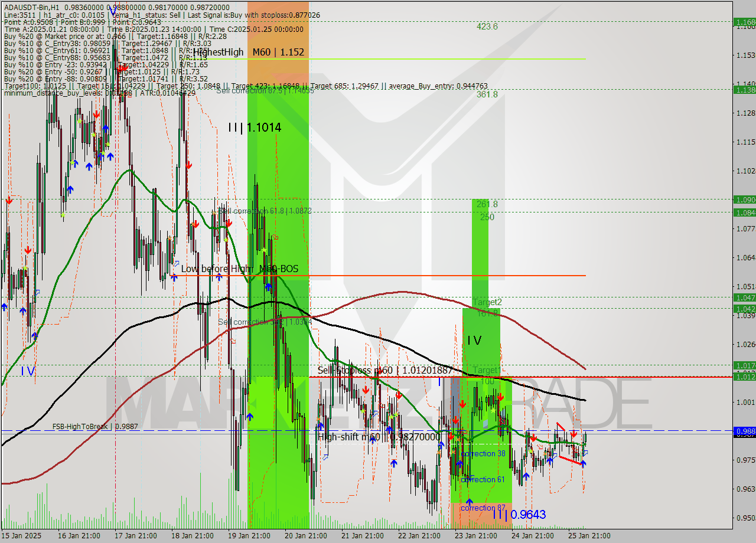Image resolution: width=756 pixels, height=543 pixels.
Task: Click the blue 'I V' wave label
Action: tap(28, 371)
